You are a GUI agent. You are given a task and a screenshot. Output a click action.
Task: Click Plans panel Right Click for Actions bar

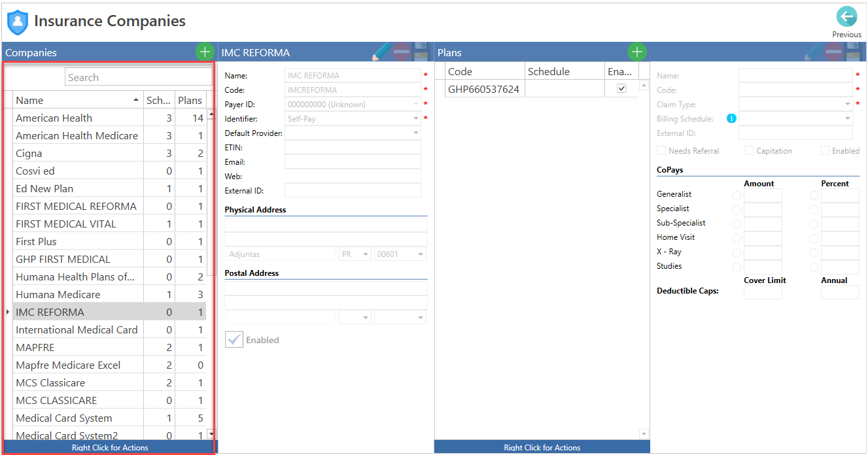tap(542, 447)
